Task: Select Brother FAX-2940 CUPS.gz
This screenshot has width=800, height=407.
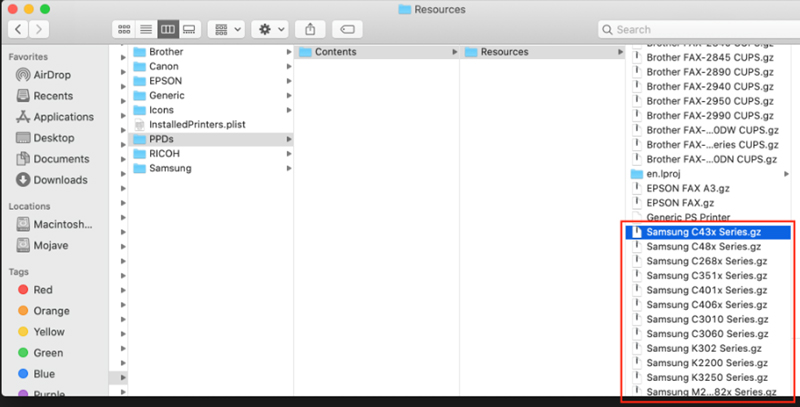Action: coord(709,87)
